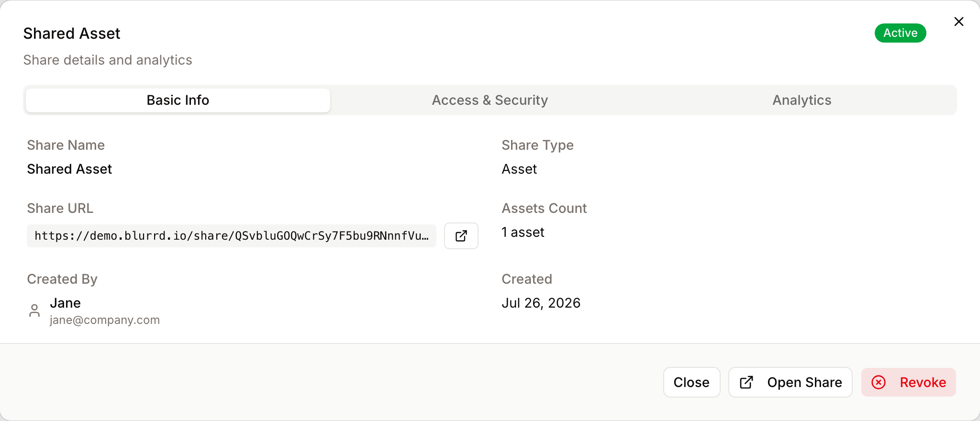Click the 1 asset count value
Screen dimensions: 980x421
pos(523,232)
